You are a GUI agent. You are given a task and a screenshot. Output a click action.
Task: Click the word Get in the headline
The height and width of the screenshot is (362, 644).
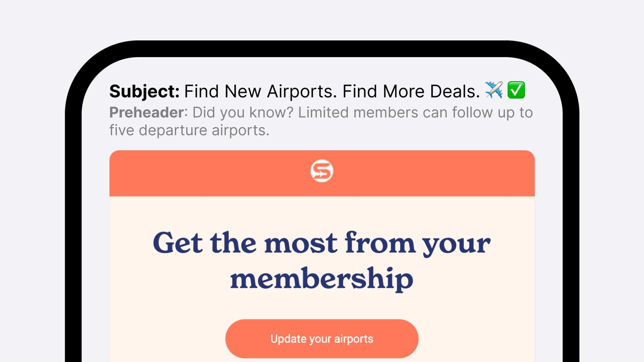tap(178, 243)
